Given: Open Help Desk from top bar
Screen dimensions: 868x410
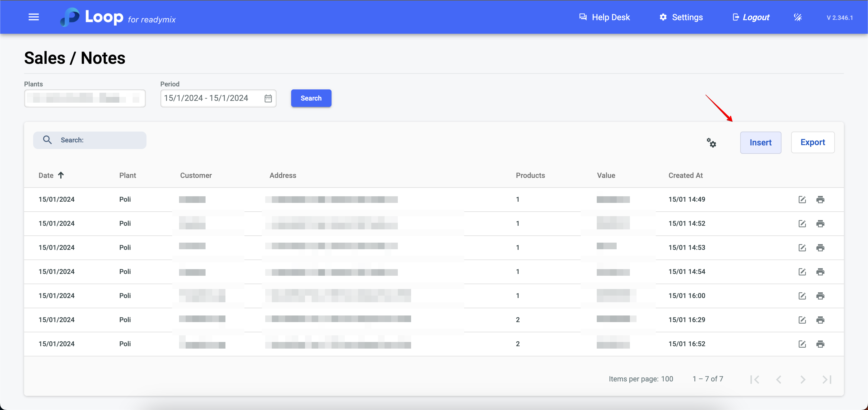Looking at the screenshot, I should coord(605,17).
